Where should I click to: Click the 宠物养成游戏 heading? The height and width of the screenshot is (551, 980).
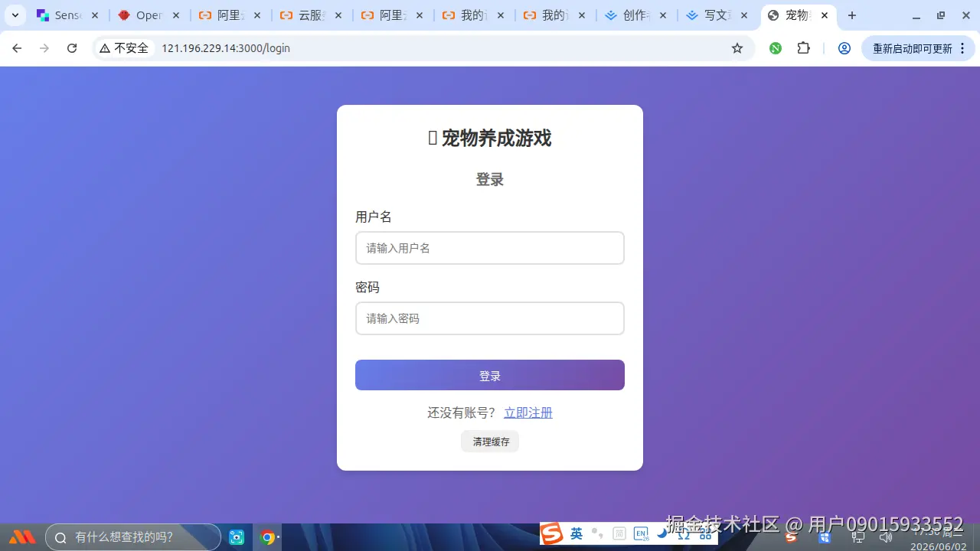click(x=490, y=139)
